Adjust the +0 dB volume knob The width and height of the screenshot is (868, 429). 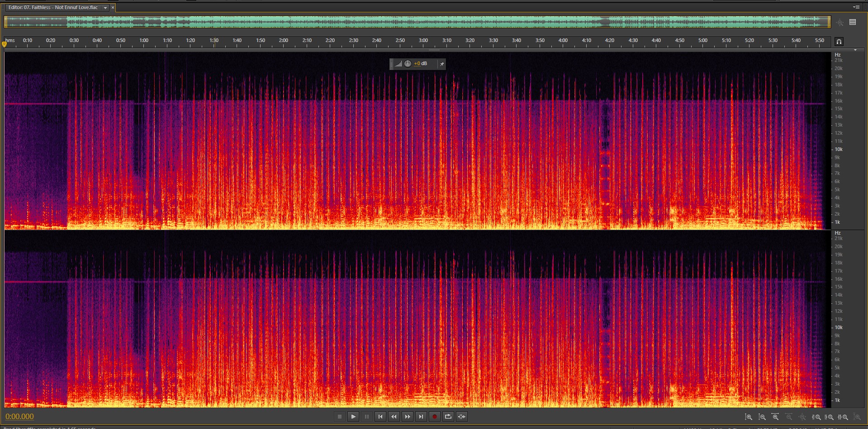tap(408, 64)
